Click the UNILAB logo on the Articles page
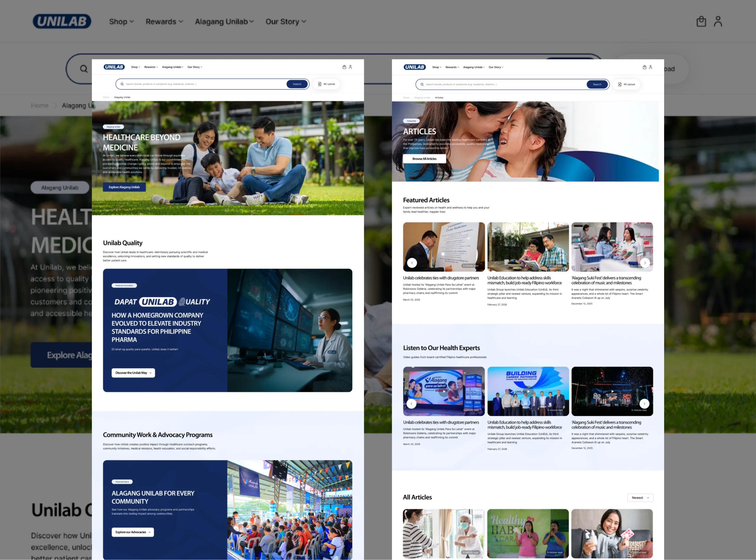756x560 pixels. pos(414,67)
